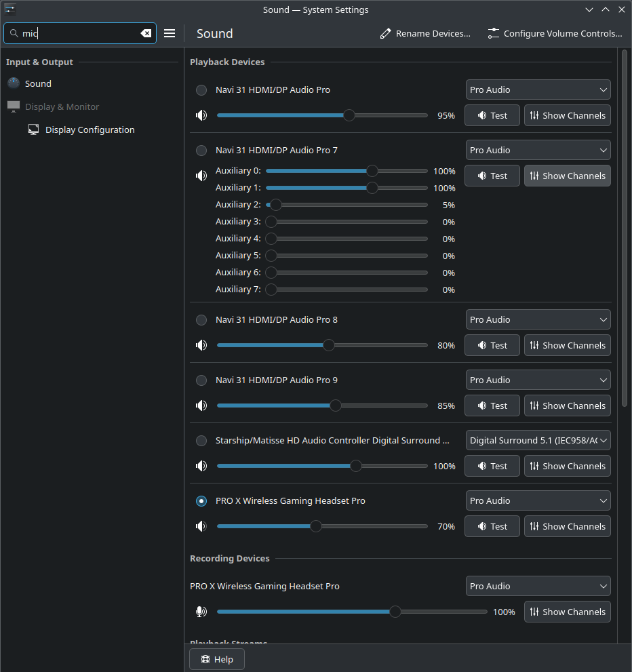Image resolution: width=632 pixels, height=672 pixels.
Task: Mute the Navi 31 Audio Pro 7 speaker
Action: click(201, 176)
